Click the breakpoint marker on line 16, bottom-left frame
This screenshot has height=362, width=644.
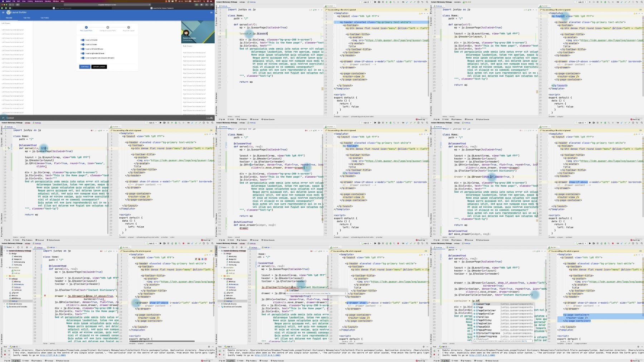click(x=45, y=296)
